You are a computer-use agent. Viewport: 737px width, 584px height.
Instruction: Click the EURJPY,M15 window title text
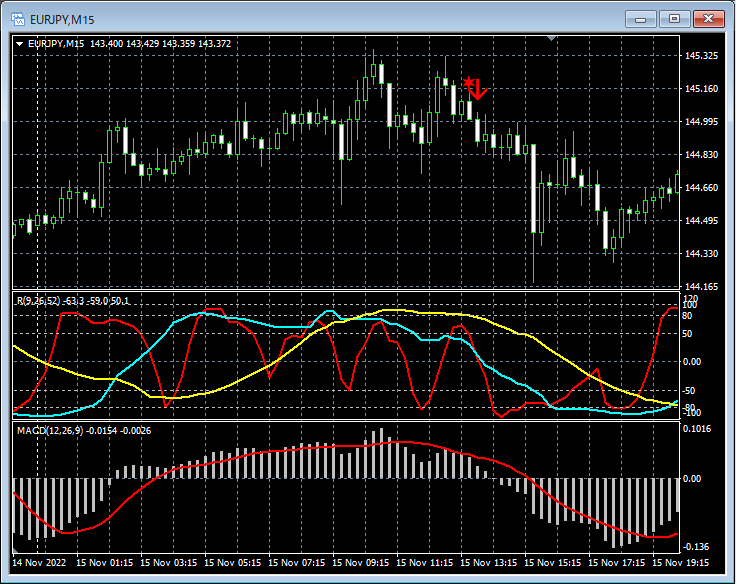pos(62,20)
